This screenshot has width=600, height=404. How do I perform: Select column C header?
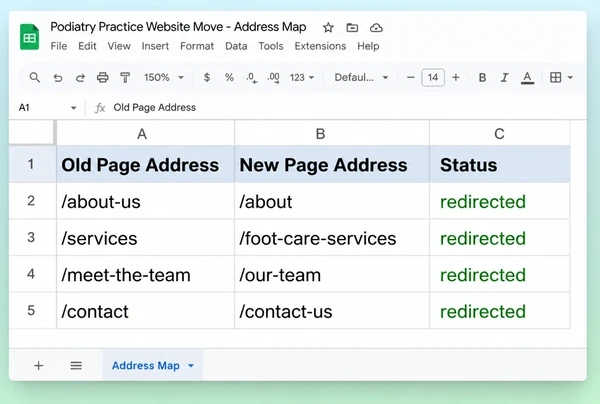tap(499, 133)
